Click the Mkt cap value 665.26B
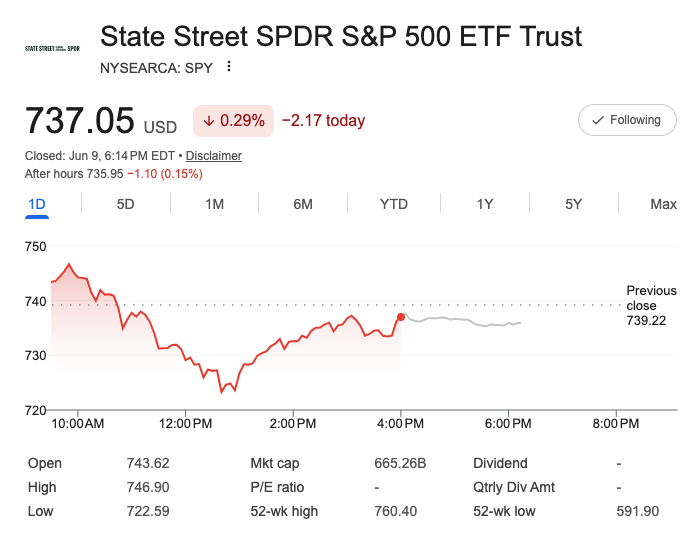 (400, 463)
